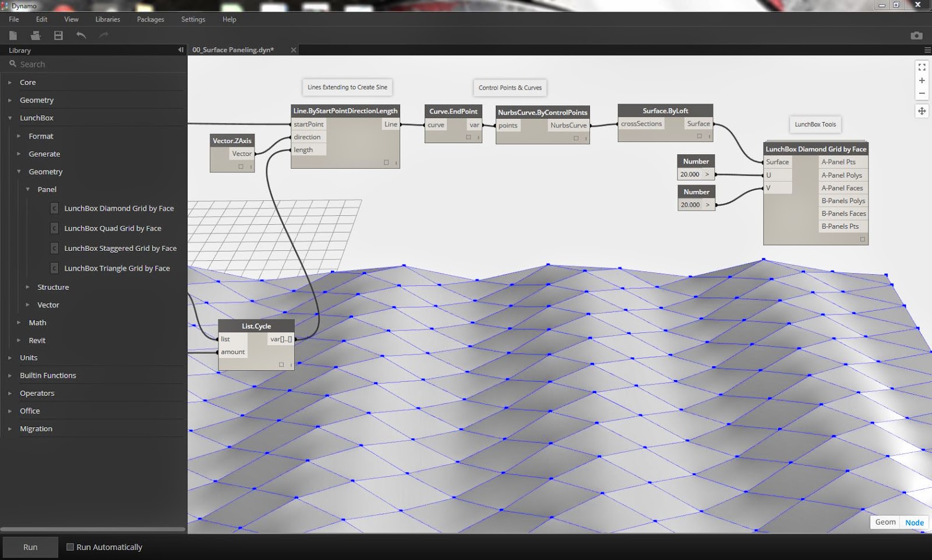Expand the Revit subcategory under LunchBox
The image size is (932, 560).
pos(19,341)
